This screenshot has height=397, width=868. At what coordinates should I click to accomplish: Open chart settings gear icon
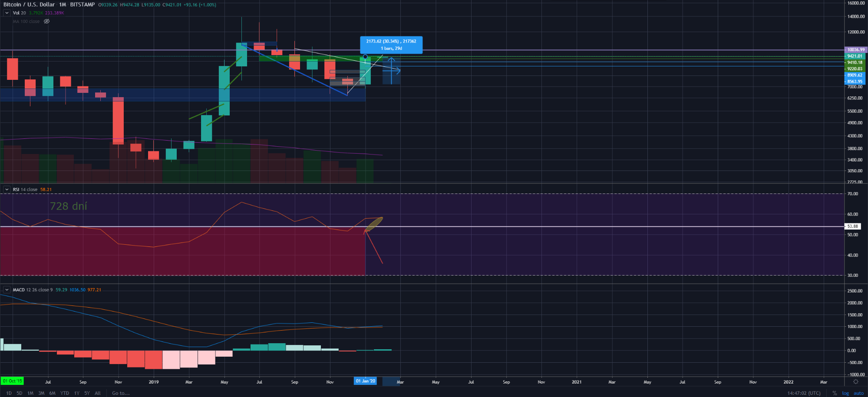[855, 382]
